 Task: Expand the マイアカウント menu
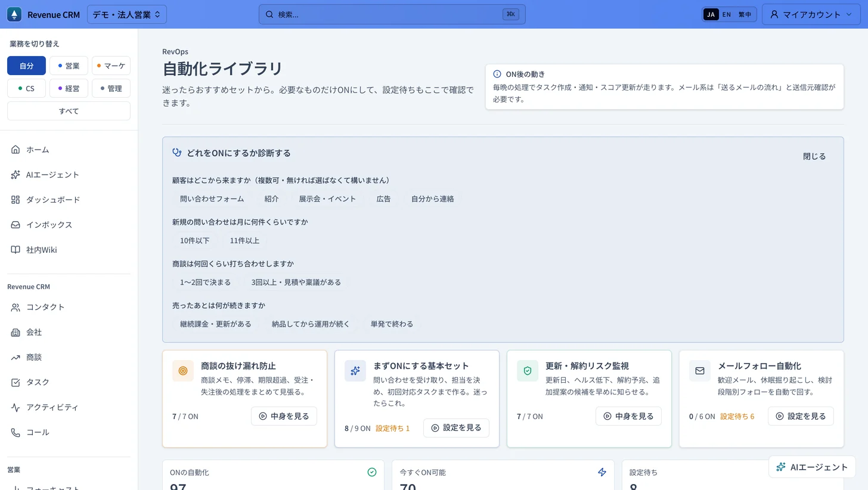811,14
